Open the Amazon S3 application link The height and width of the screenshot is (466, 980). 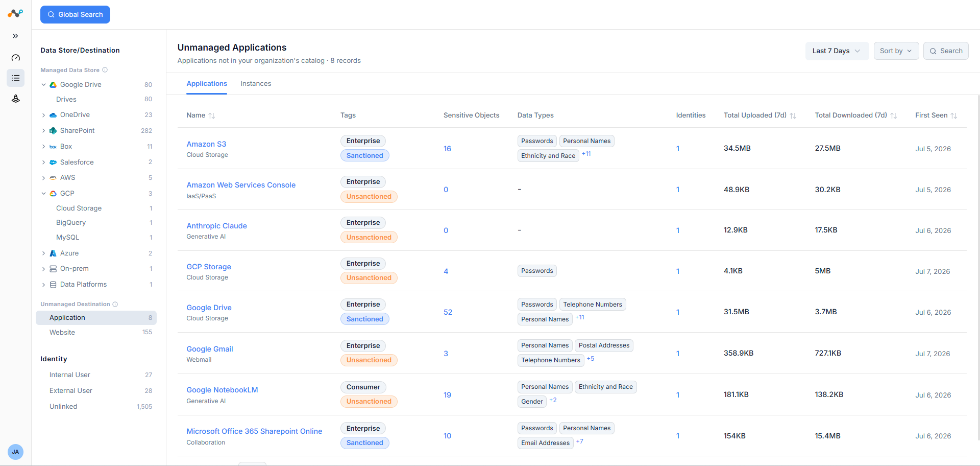coord(206,144)
